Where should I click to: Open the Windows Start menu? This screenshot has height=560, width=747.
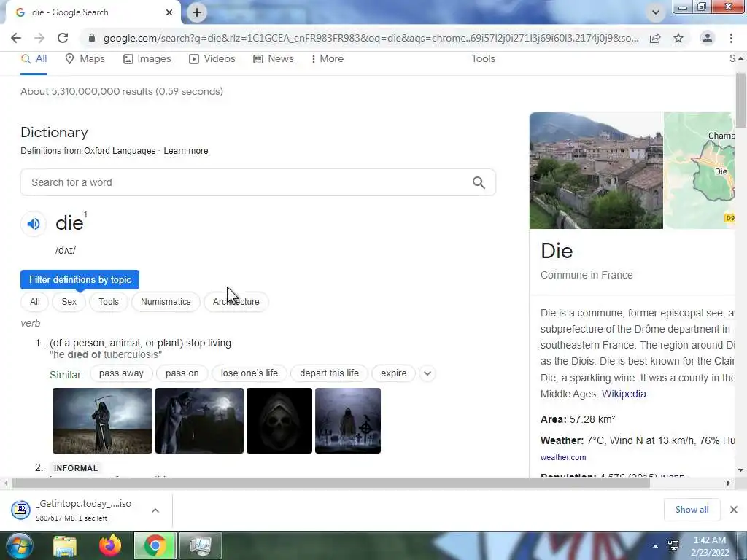[x=19, y=545]
